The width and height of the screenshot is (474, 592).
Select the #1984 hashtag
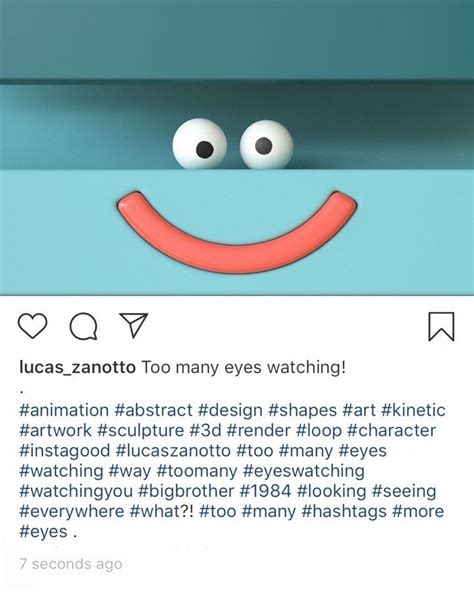tap(266, 491)
